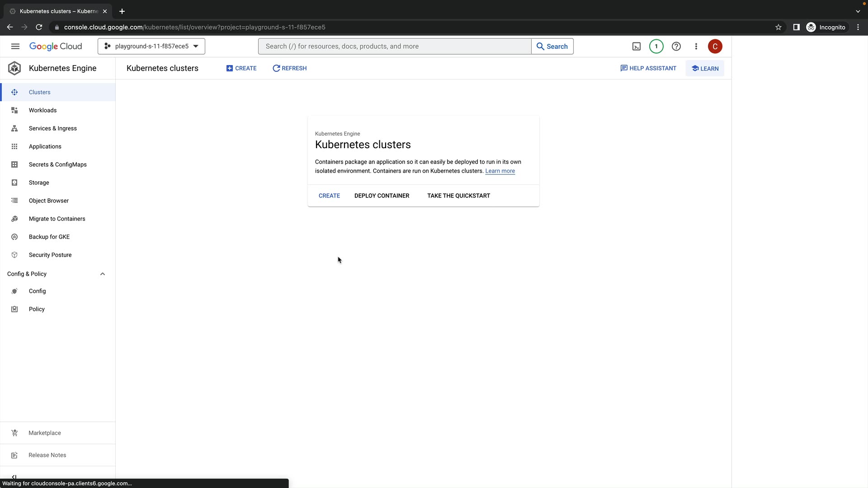868x488 pixels.
Task: Go to Workloads in sidebar
Action: (42, 110)
